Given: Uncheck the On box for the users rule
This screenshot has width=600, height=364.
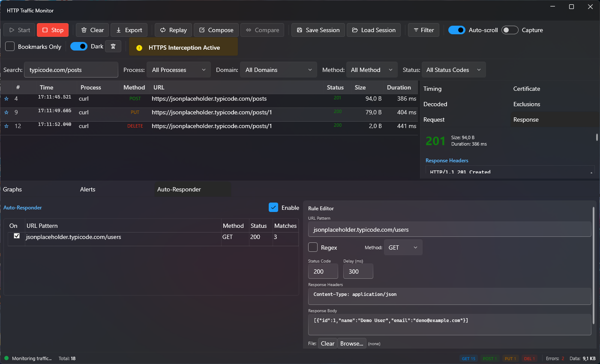Looking at the screenshot, I should click(x=17, y=236).
